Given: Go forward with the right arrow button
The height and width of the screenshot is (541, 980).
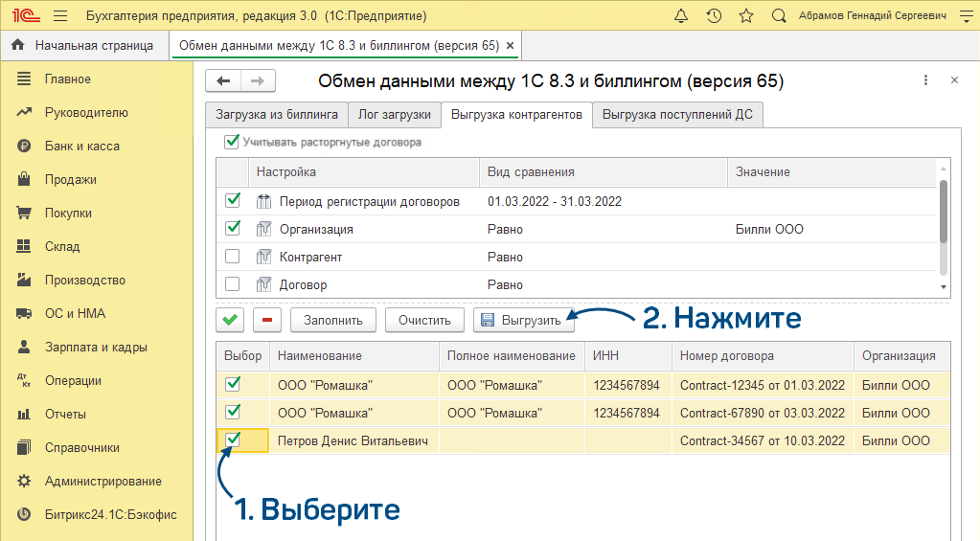Looking at the screenshot, I should pyautogui.click(x=258, y=80).
